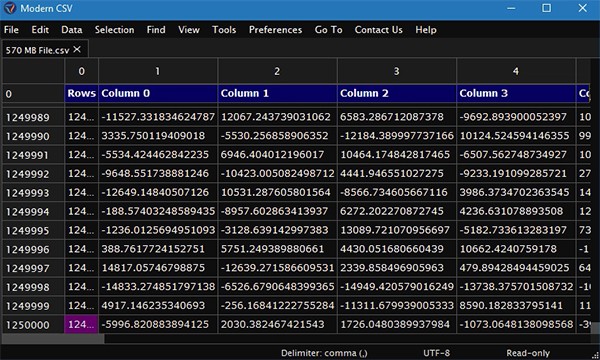Click cell 12067.243739031062
Image resolution: width=600 pixels, height=360 pixels.
[x=277, y=117]
